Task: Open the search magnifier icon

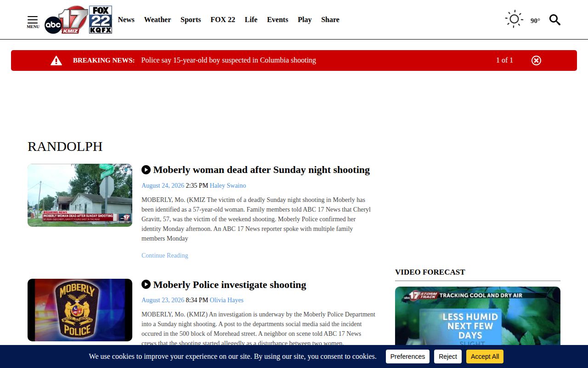Action: tap(555, 20)
